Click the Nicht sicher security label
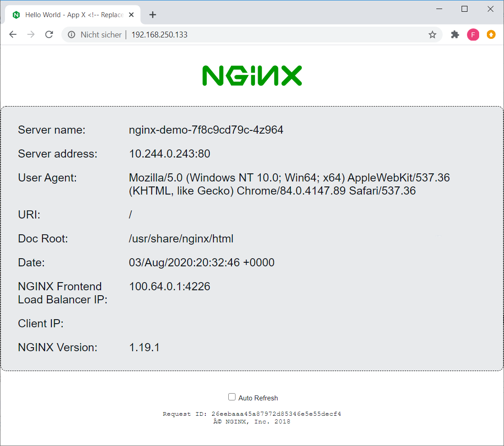Viewport: 504px width, 446px height. coord(101,34)
